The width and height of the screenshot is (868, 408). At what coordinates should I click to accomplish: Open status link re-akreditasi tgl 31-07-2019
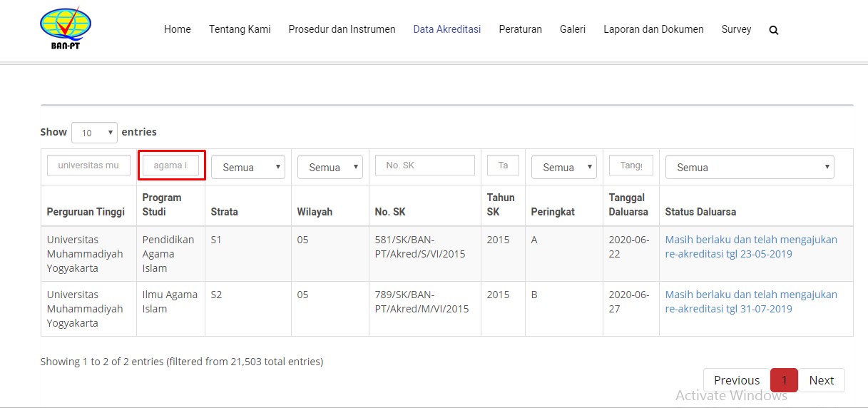point(751,302)
